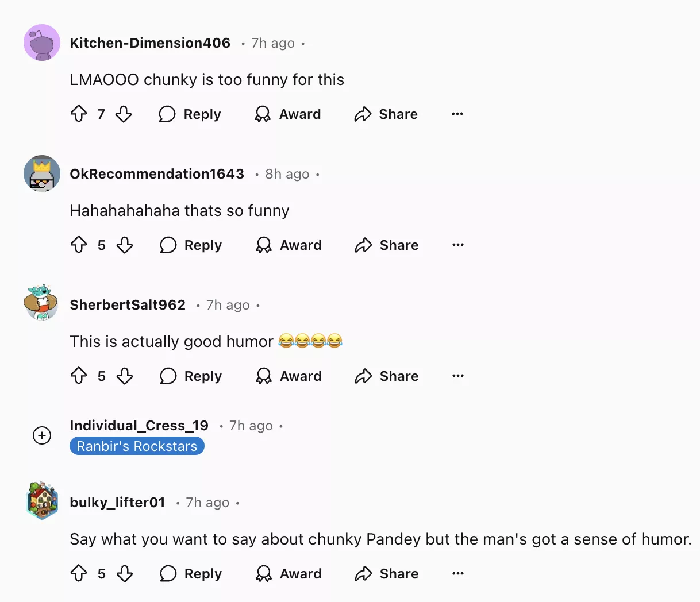Open more options on Kitchen-Dimension406's comment
Image resolution: width=700 pixels, height=602 pixels.
457,114
